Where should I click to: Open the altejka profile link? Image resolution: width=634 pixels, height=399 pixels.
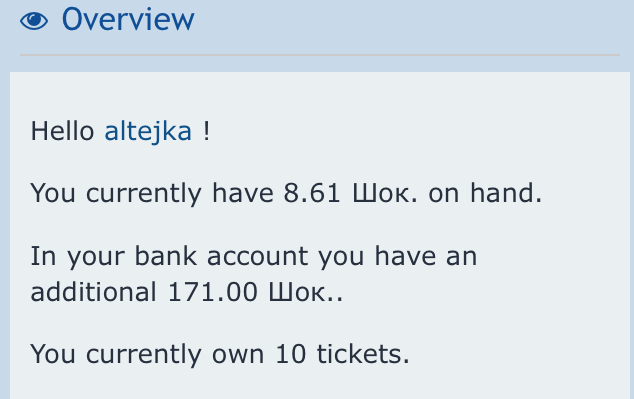(x=148, y=132)
